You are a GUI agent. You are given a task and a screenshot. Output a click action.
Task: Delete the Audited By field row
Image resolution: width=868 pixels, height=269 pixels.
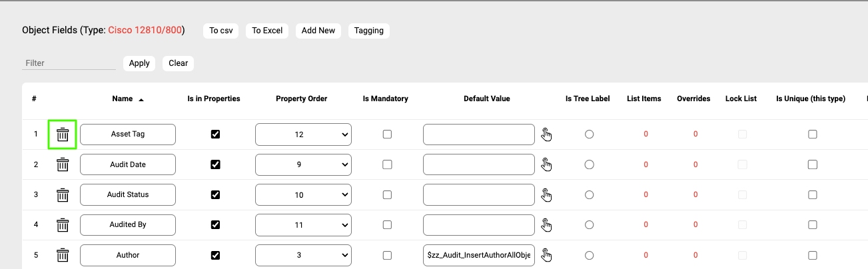(x=63, y=225)
